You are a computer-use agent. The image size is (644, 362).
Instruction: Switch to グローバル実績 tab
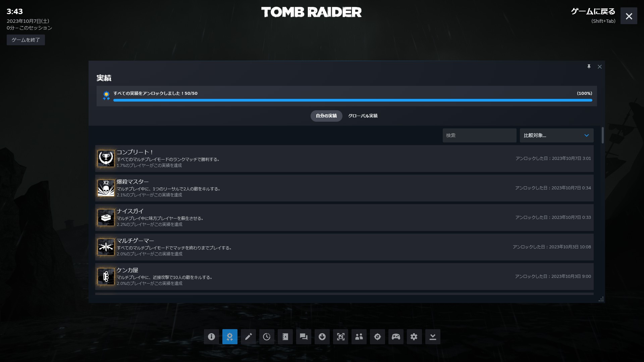pos(363,116)
